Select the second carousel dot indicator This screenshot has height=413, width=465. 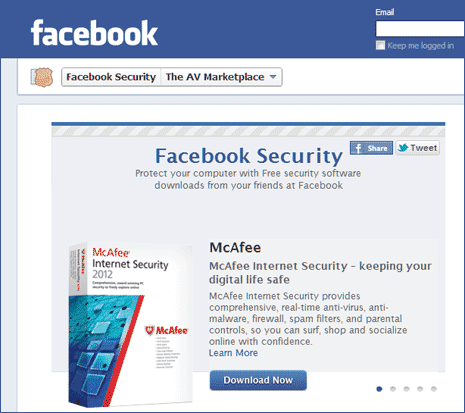393,389
